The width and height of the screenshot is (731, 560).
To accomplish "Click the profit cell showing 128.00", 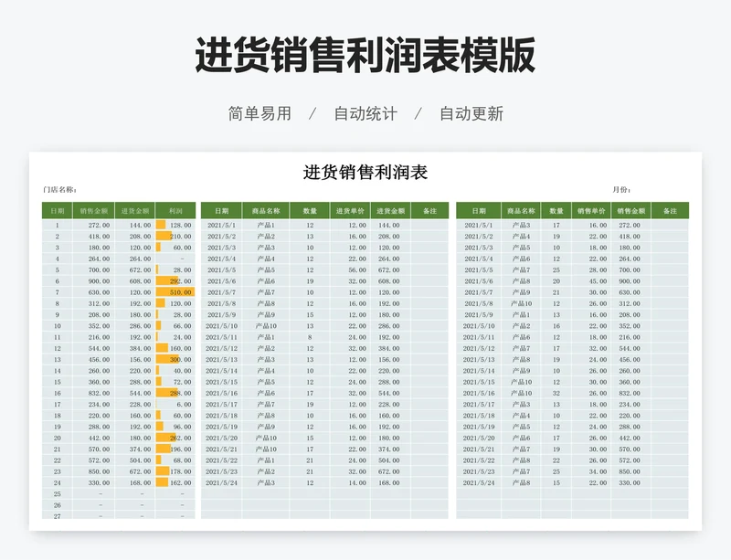I will (x=175, y=226).
